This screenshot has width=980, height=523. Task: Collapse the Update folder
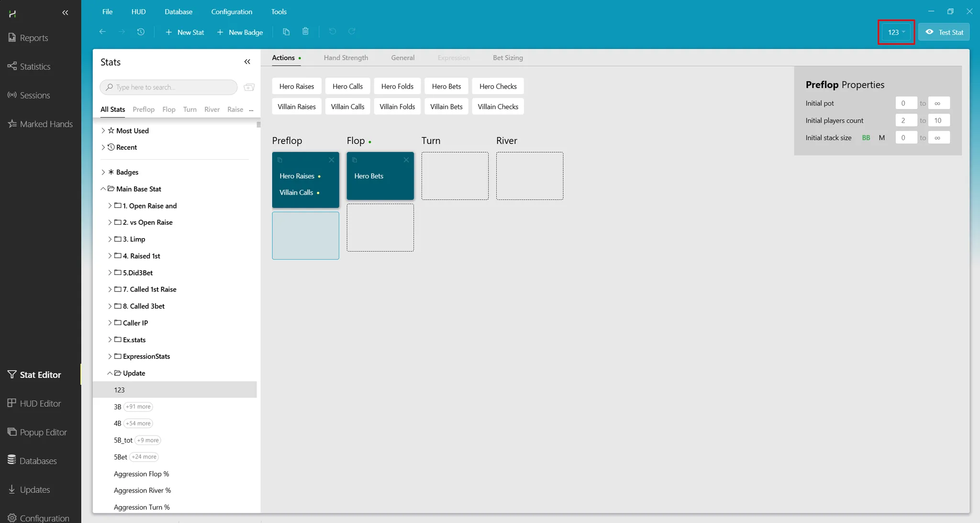click(110, 373)
